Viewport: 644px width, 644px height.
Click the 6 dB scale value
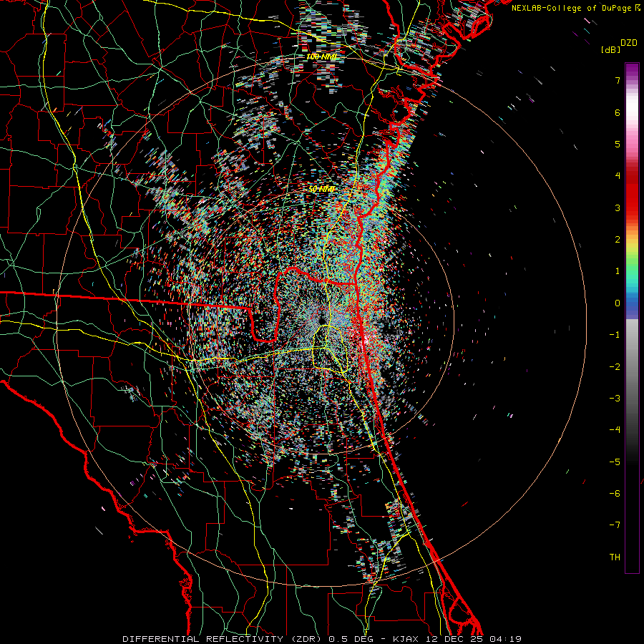pyautogui.click(x=618, y=112)
